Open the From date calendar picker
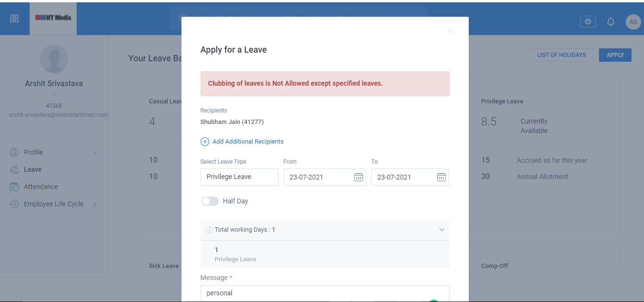Viewport: 644px width, 302px height. pyautogui.click(x=358, y=177)
